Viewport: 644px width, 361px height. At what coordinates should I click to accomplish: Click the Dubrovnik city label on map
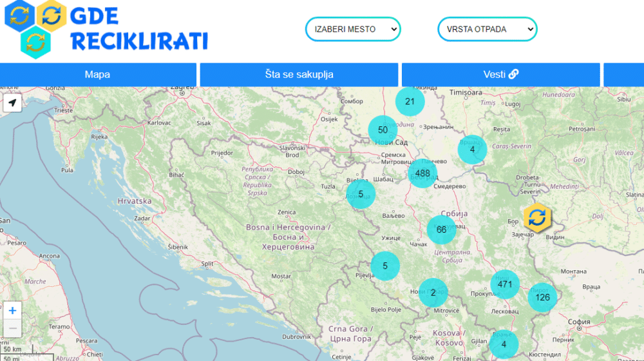coord(296,337)
